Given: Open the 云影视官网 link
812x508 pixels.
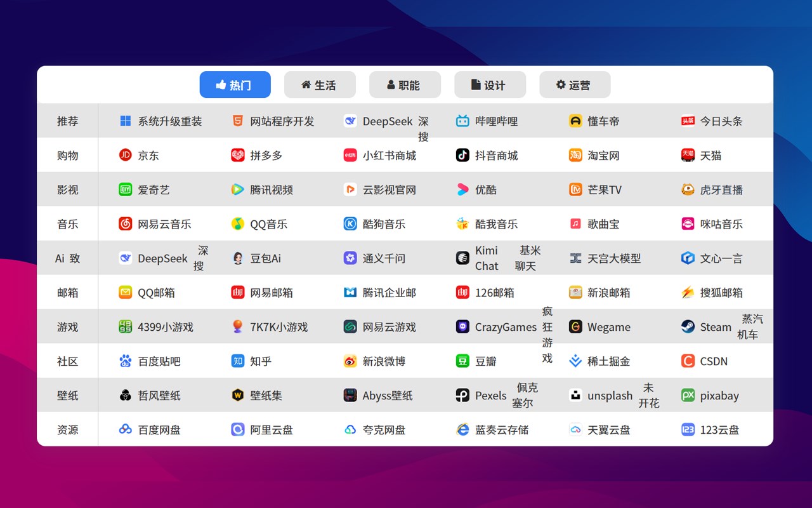Looking at the screenshot, I should click(390, 189).
